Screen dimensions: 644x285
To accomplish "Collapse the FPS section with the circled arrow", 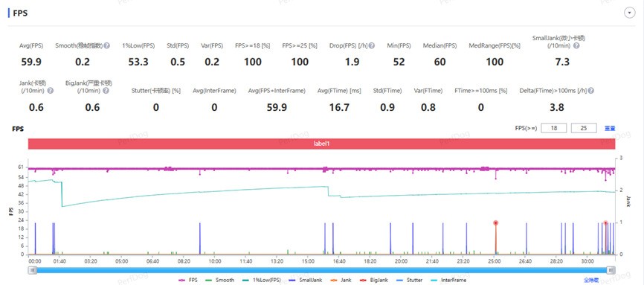I will coord(629,13).
